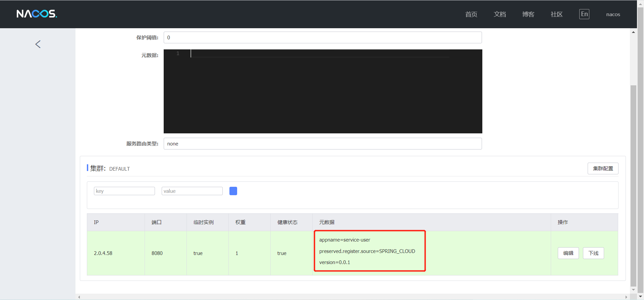Click the horizontal scrollbar at bottom

[353, 297]
